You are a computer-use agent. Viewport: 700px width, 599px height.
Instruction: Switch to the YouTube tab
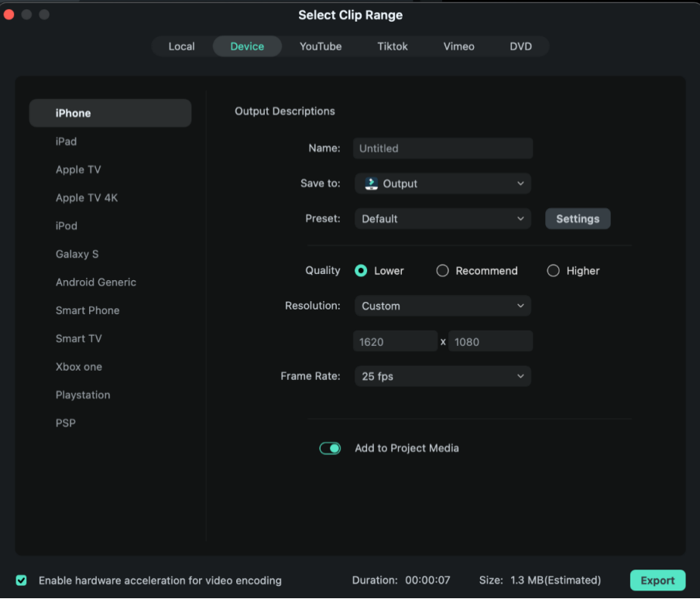point(321,46)
